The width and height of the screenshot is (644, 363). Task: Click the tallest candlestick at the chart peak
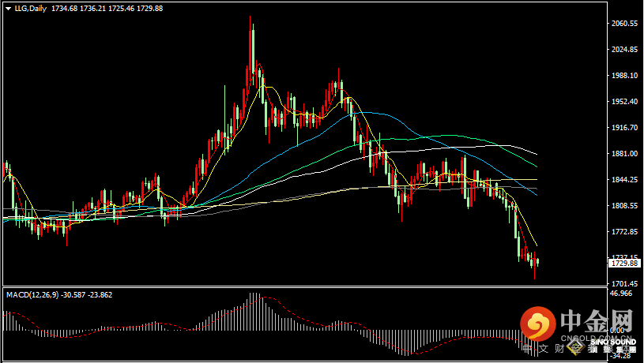251,47
